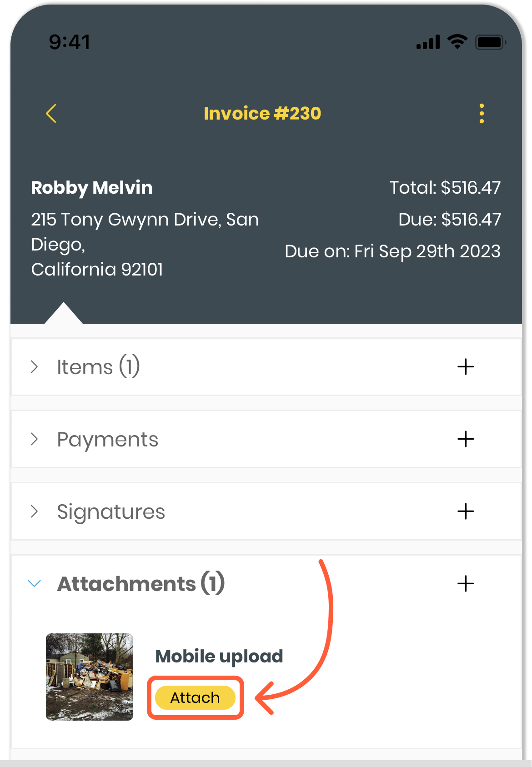The width and height of the screenshot is (532, 767).
Task: Tap the yellow back arrow icon
Action: 51,114
